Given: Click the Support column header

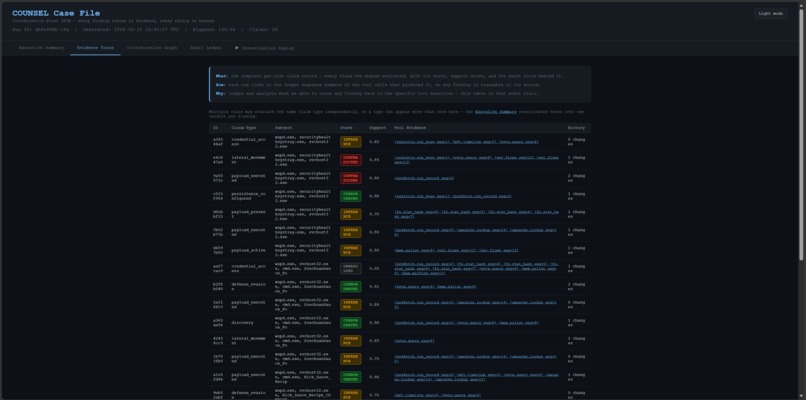Looking at the screenshot, I should point(377,128).
